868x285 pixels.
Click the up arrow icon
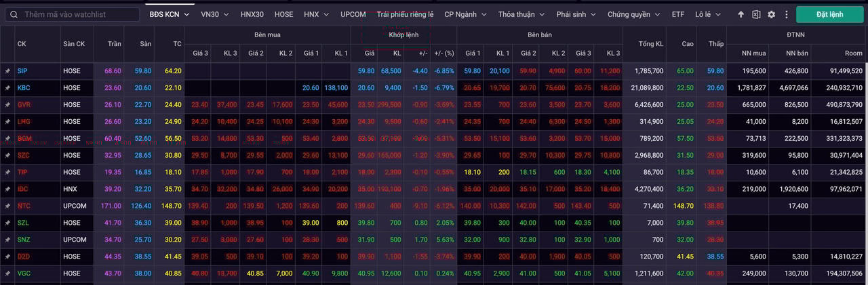point(741,14)
